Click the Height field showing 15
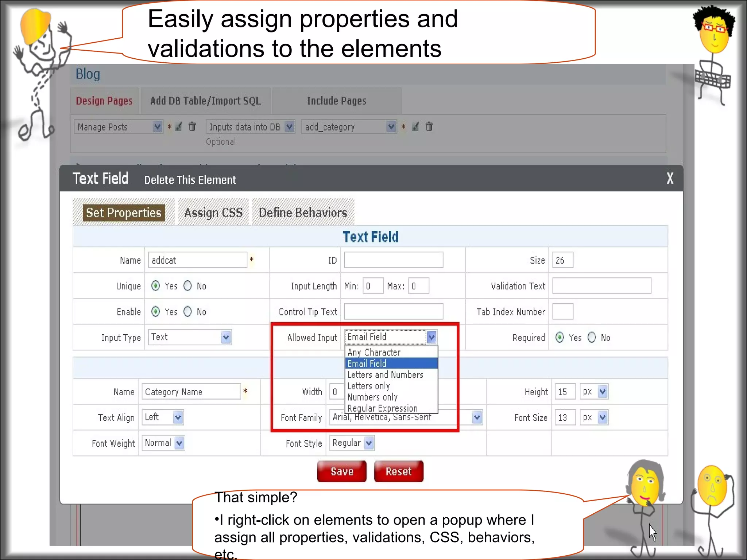The width and height of the screenshot is (747, 560). pyautogui.click(x=565, y=392)
